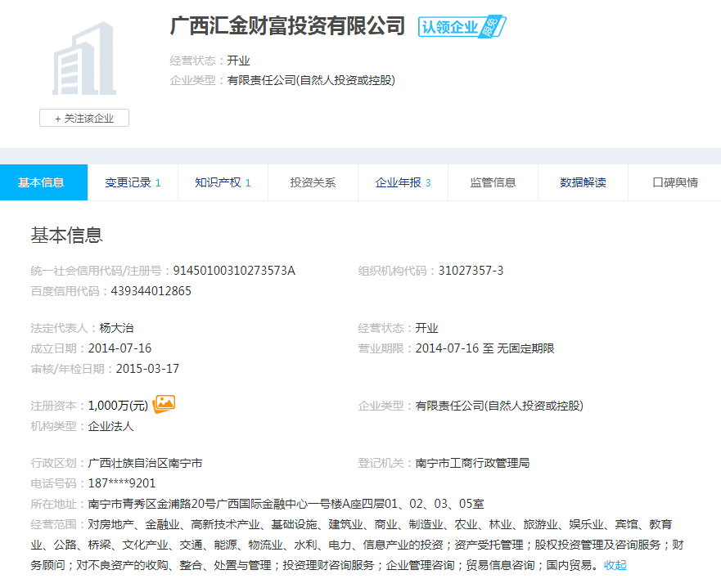The height and width of the screenshot is (588, 721).
Task: Open the 变更记录 tab
Action: coord(133,182)
